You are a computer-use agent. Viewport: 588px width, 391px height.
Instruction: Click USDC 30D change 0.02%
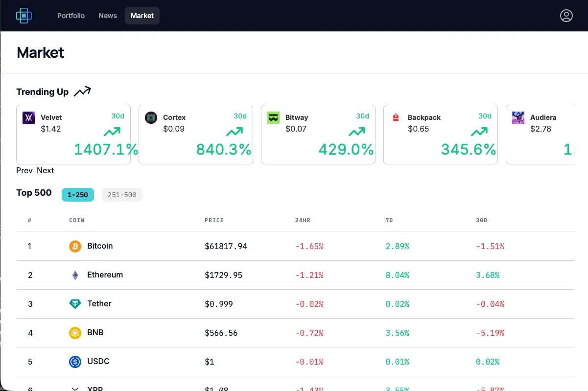pyautogui.click(x=488, y=362)
